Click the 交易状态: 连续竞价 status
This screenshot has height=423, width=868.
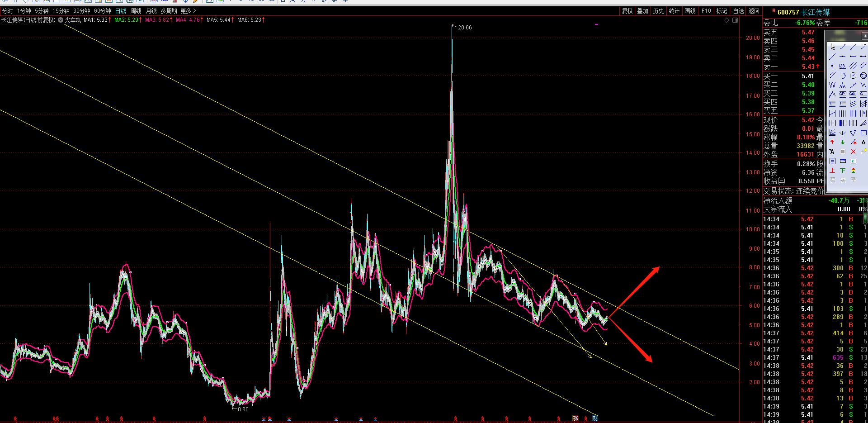[793, 191]
